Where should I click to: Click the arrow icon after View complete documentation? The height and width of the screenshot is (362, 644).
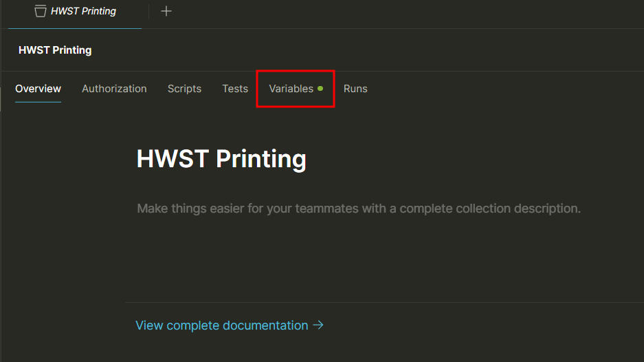pos(318,325)
